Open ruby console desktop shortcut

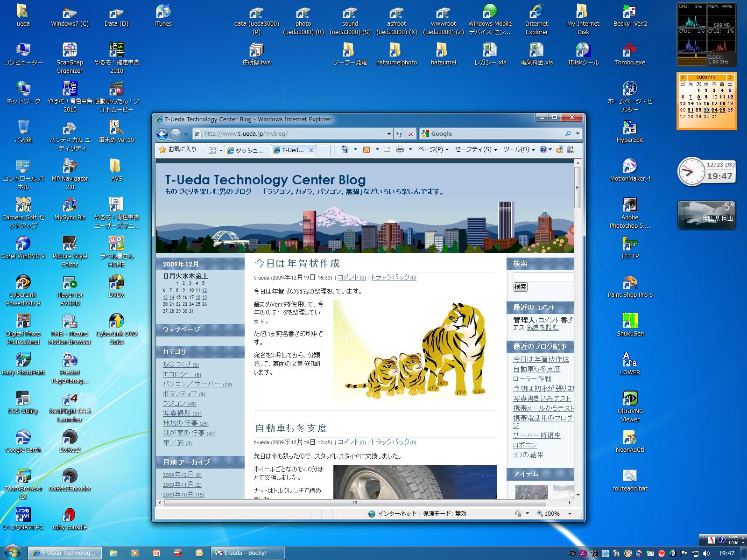tap(70, 519)
